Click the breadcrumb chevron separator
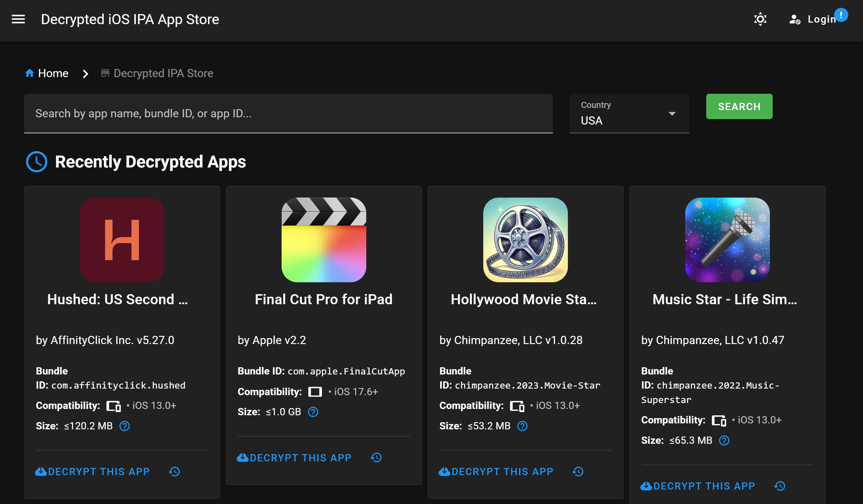 [x=86, y=74]
